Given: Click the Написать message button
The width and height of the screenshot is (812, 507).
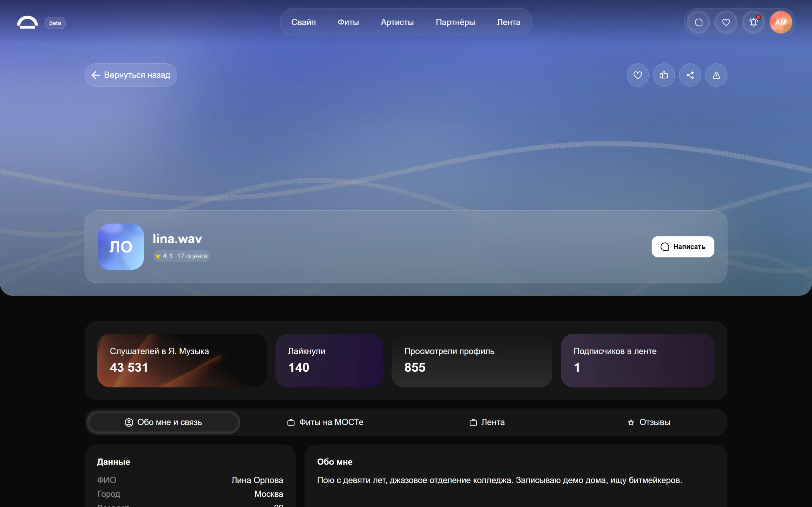Looking at the screenshot, I should coord(683,247).
